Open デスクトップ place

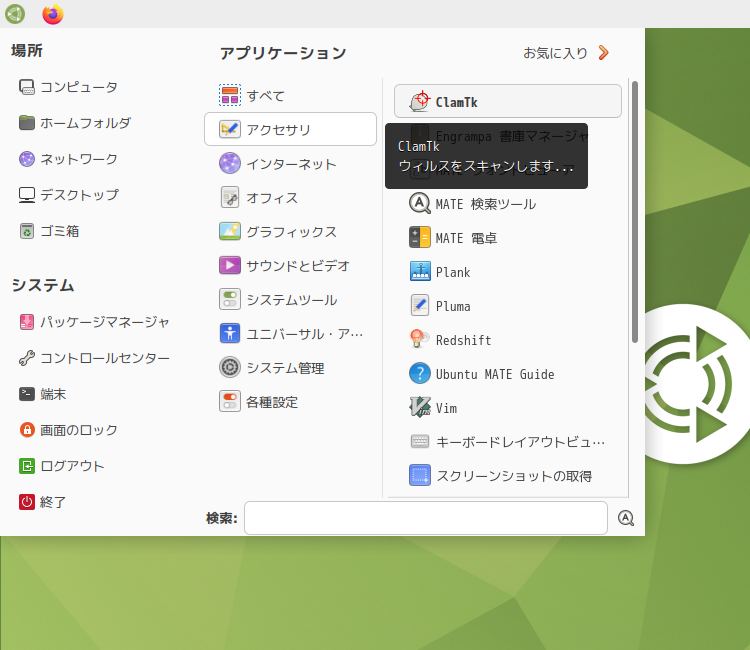click(x=68, y=195)
